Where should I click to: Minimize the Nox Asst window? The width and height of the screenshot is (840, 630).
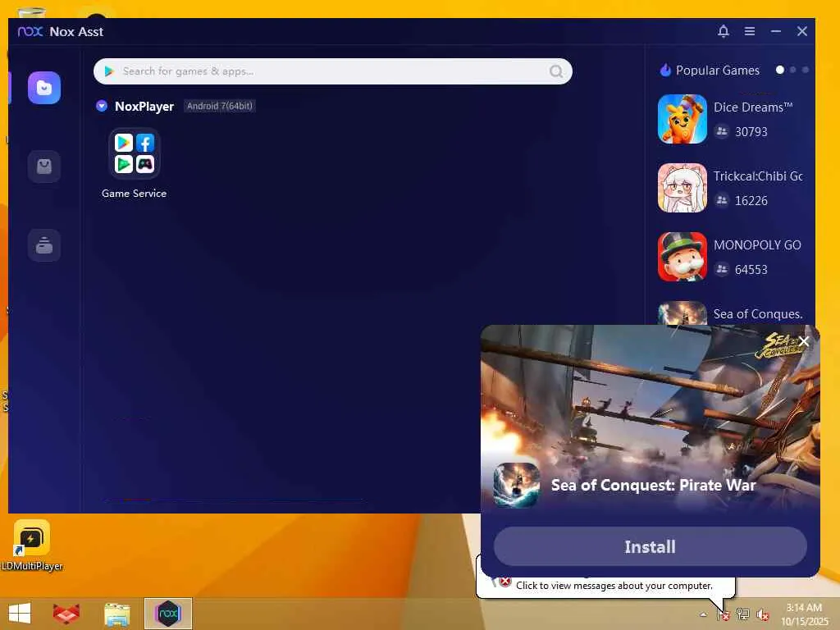(776, 31)
